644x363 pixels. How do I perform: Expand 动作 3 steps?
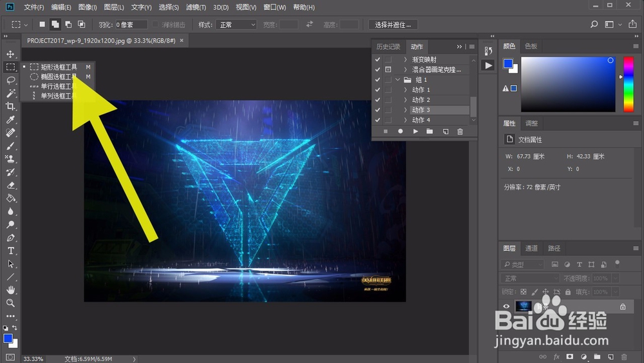(x=405, y=110)
